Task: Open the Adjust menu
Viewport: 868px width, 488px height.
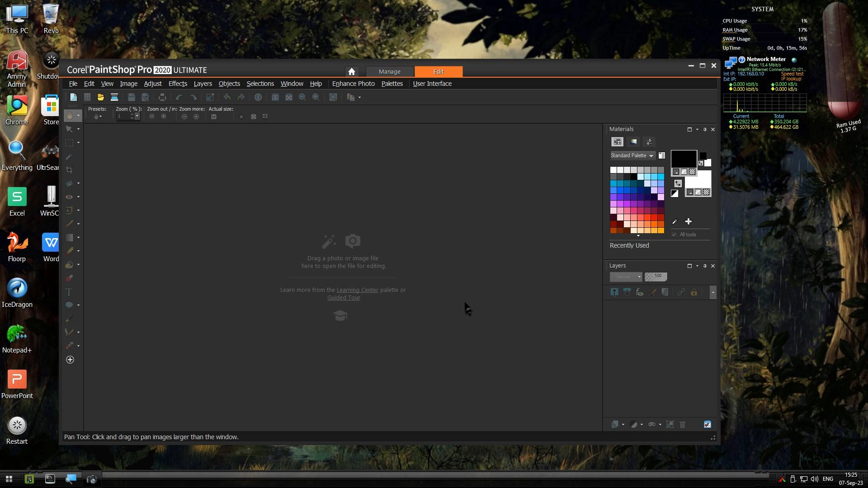Action: tap(153, 84)
